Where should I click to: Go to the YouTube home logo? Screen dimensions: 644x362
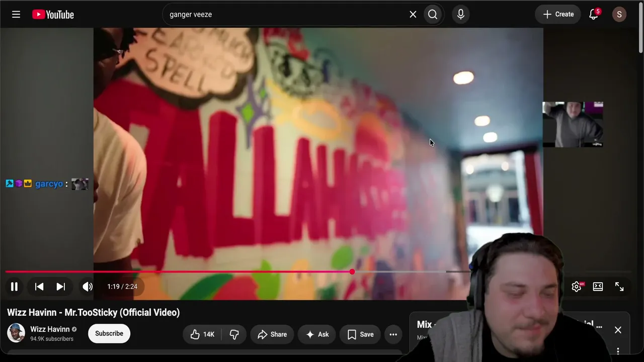tap(53, 15)
